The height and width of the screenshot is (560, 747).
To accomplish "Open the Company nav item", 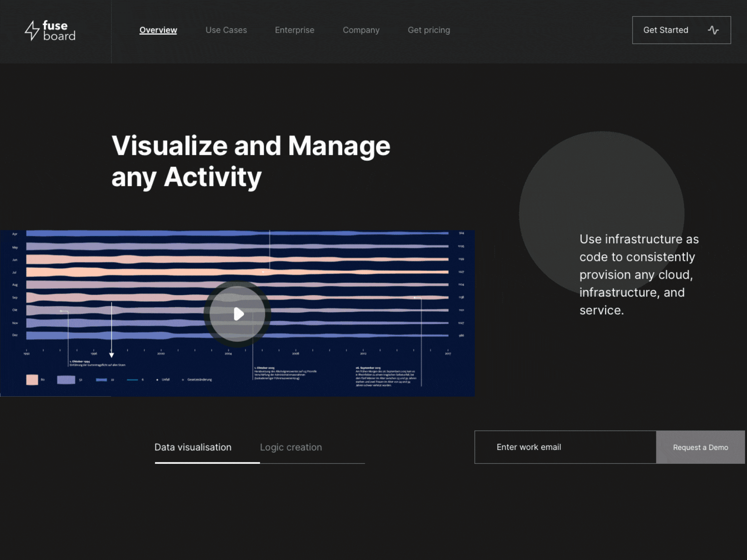I will 361,30.
